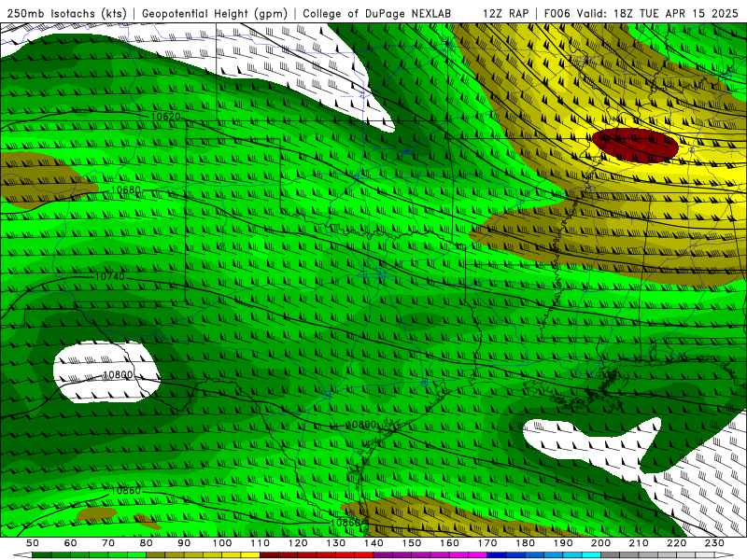Viewport: 747px width, 560px height.
Task: Click the '150' tick on the color scale
Action: [412, 543]
